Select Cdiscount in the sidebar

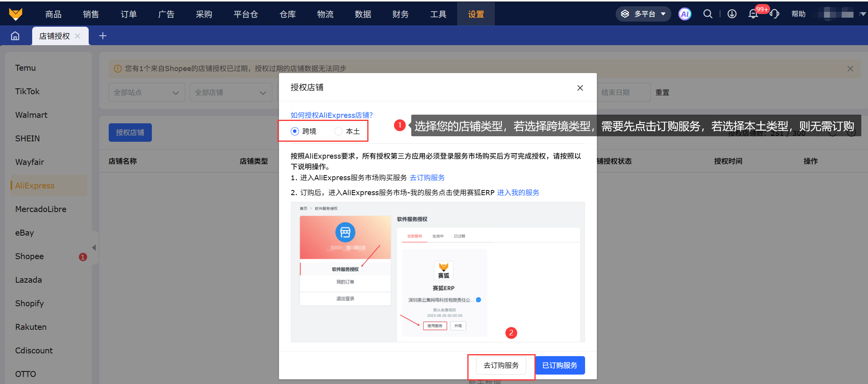tap(34, 351)
